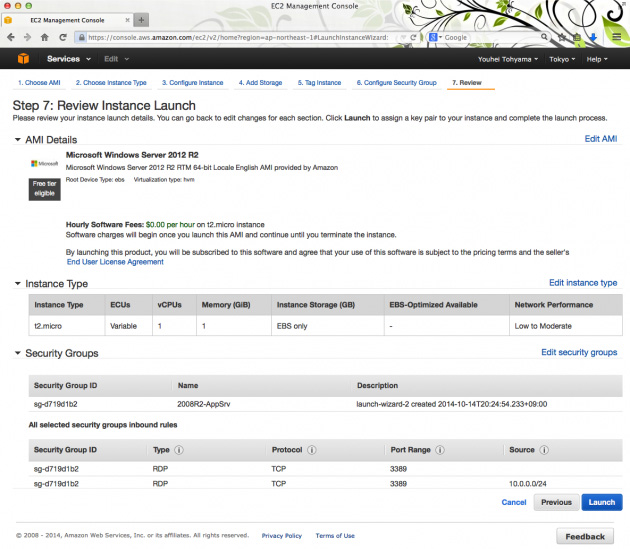
Task: Click the t2.micro instance type cell
Action: [67, 326]
